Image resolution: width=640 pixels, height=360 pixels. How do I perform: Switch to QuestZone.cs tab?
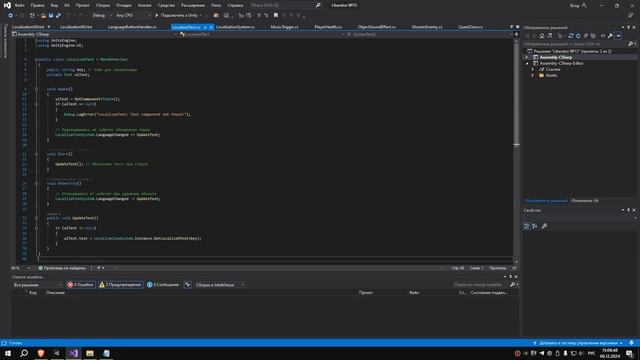pyautogui.click(x=470, y=27)
